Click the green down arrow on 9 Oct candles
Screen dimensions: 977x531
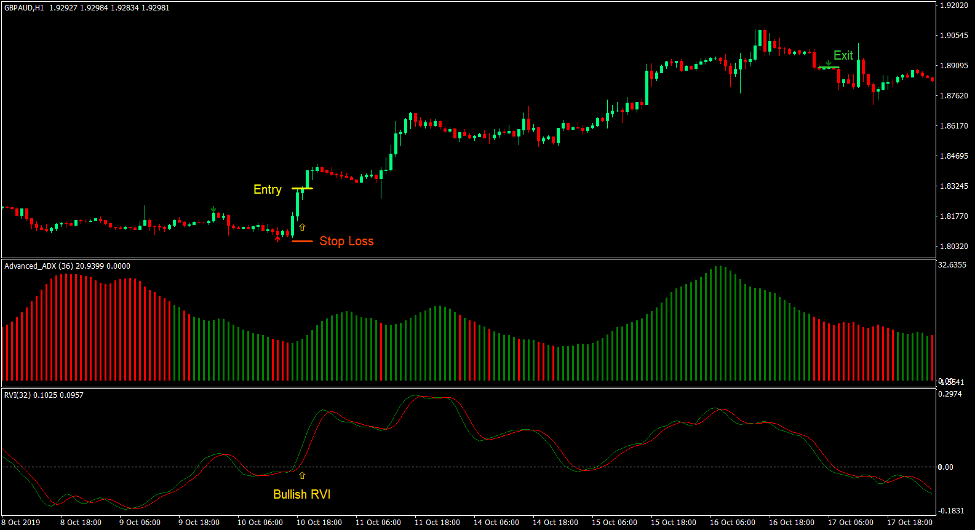213,211
